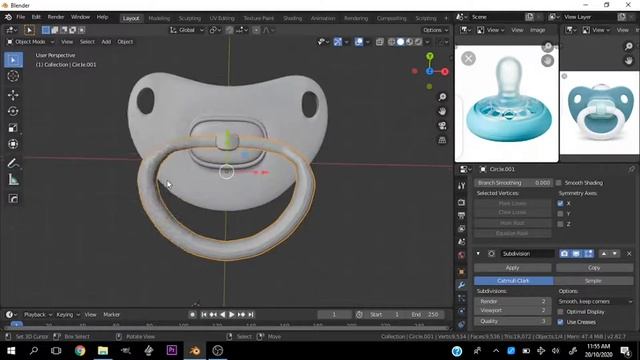The image size is (640, 360).
Task: Select the 3D Cursor tool
Action: coord(13,76)
